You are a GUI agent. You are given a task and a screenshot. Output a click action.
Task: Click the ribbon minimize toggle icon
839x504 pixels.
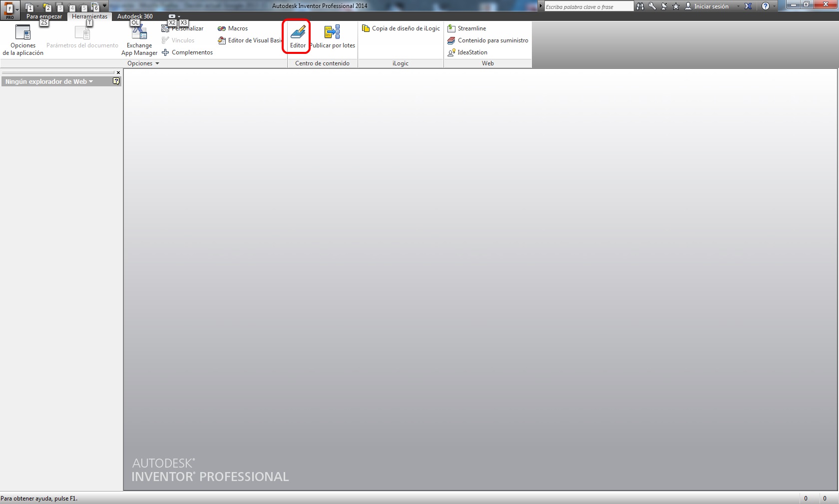(x=172, y=16)
